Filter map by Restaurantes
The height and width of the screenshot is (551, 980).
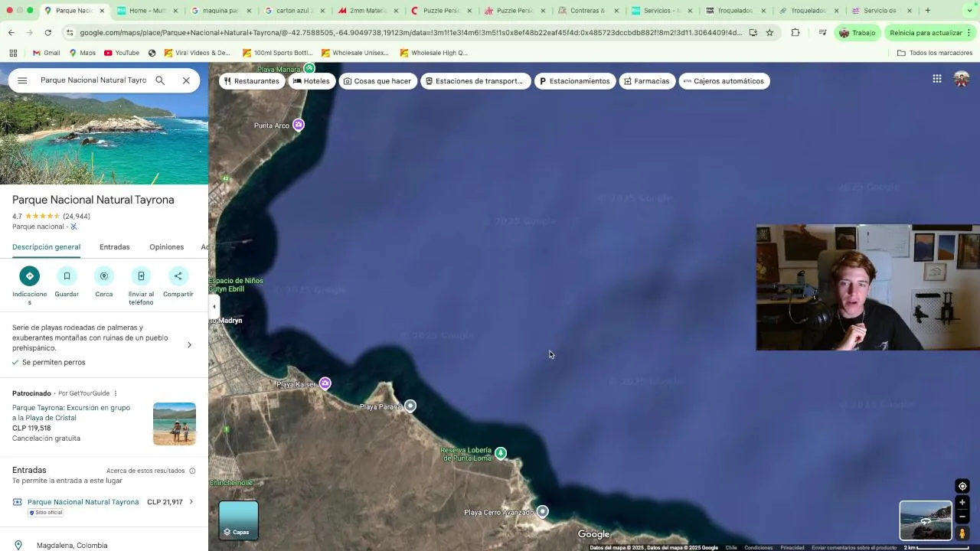(x=251, y=81)
